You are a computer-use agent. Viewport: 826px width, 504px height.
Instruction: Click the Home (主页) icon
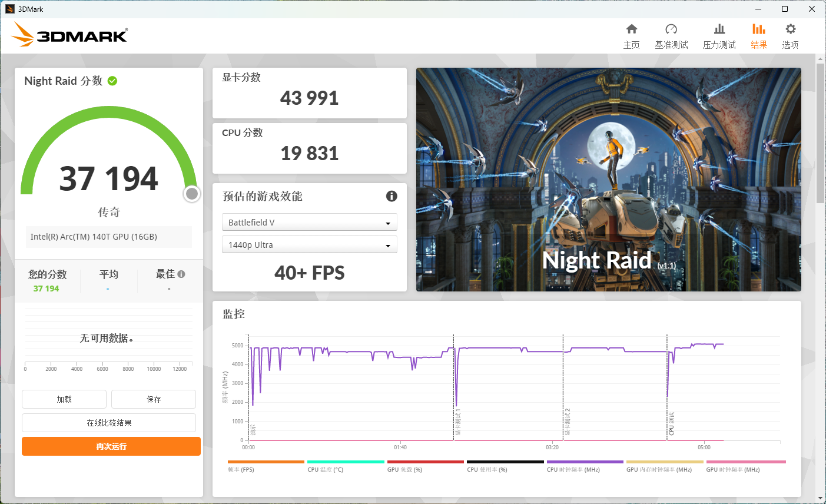[x=632, y=29]
